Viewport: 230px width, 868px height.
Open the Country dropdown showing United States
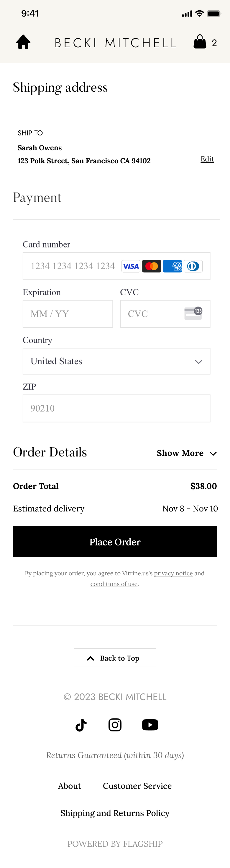tap(116, 361)
